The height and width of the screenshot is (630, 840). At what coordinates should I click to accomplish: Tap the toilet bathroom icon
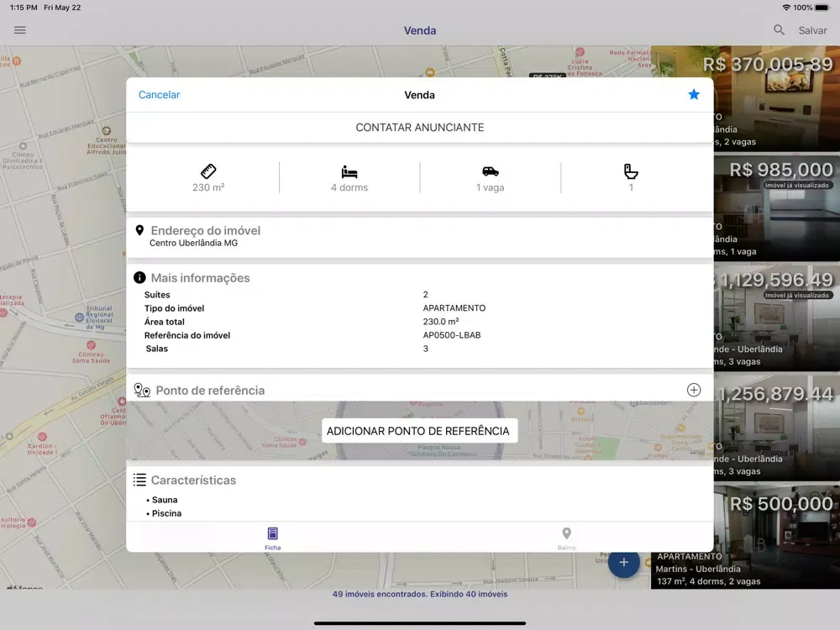(x=631, y=171)
